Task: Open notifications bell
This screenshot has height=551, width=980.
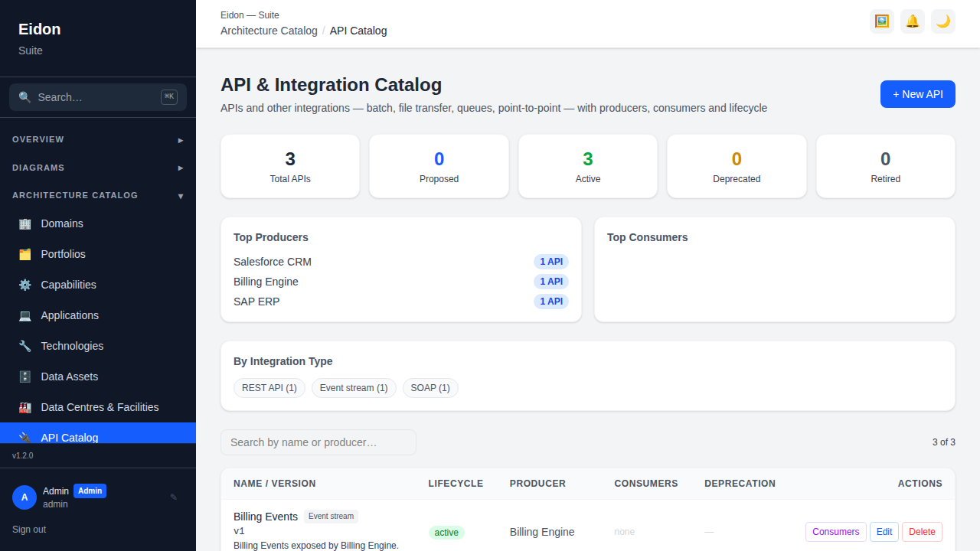Action: click(913, 21)
